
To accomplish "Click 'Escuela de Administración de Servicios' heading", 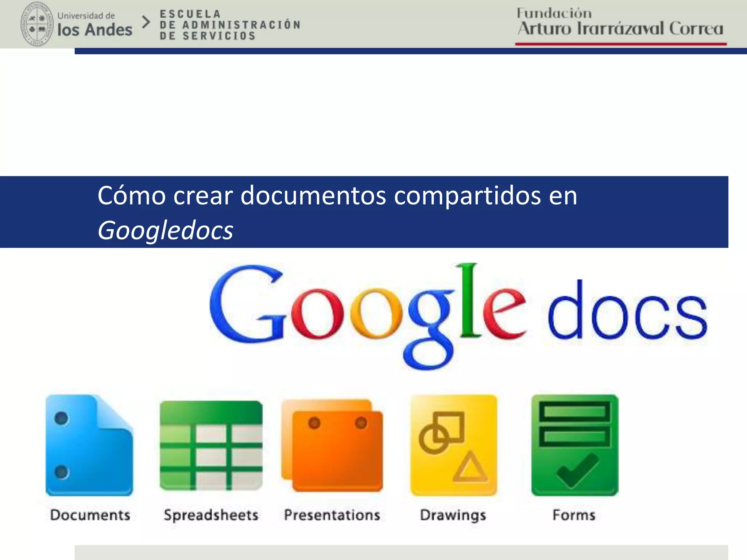I will pyautogui.click(x=230, y=25).
